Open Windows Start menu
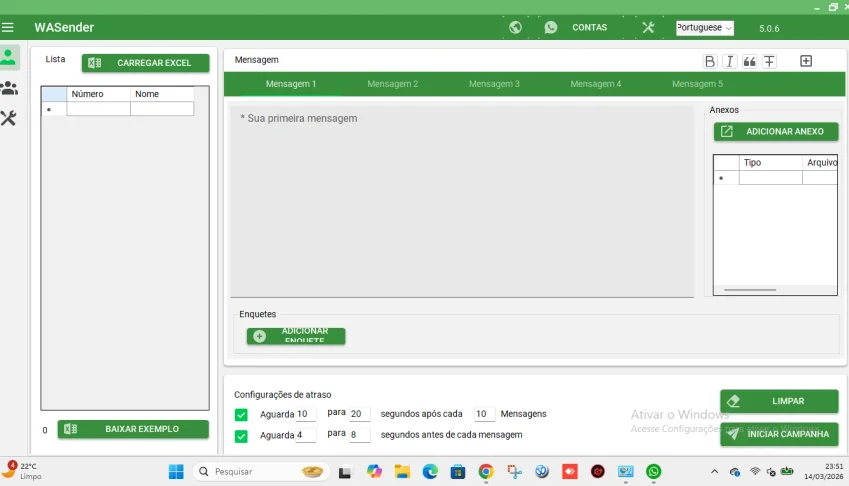Viewport: 849px width, 486px height. [176, 472]
